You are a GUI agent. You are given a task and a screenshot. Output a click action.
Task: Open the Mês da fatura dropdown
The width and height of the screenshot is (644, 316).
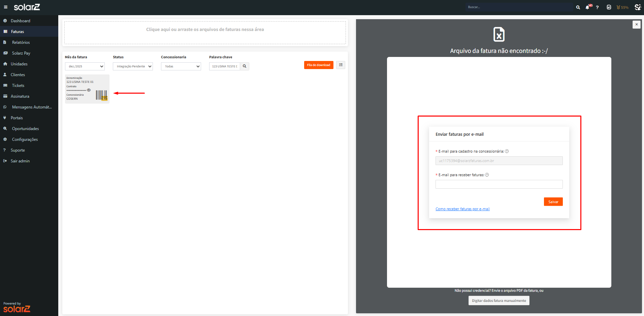(85, 66)
